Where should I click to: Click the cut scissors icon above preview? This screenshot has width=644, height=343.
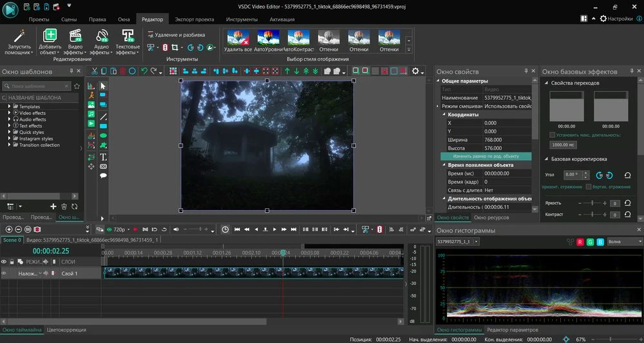pos(95,71)
